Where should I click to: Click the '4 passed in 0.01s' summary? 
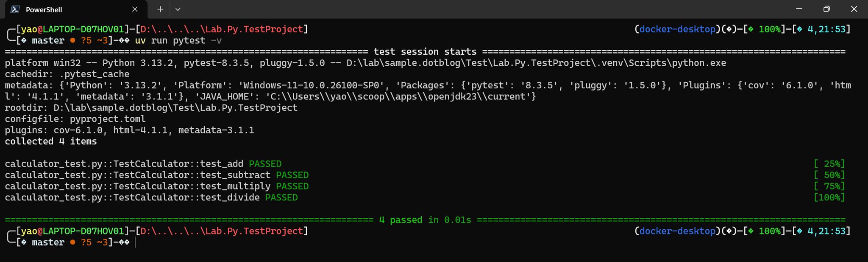pyautogui.click(x=425, y=220)
